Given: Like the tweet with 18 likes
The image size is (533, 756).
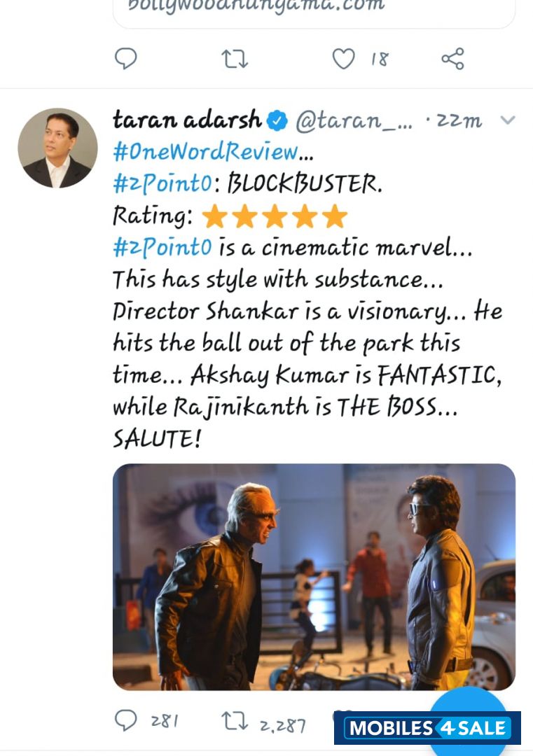Looking at the screenshot, I should [343, 59].
